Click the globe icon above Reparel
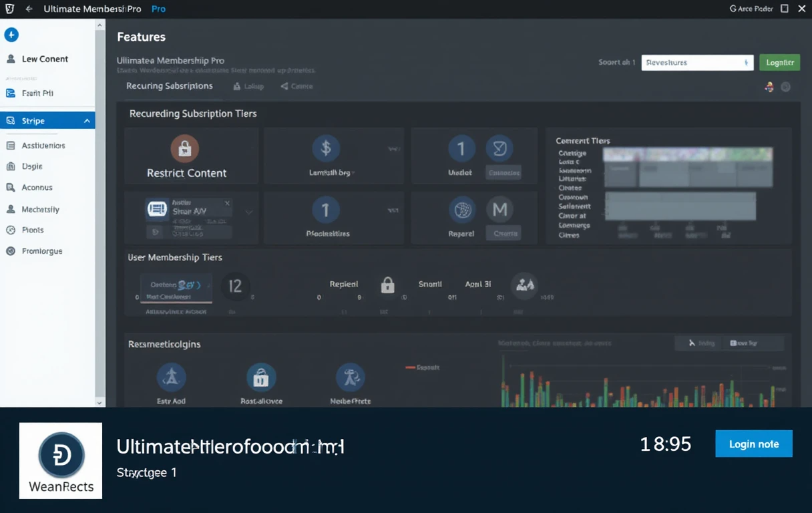 point(461,210)
